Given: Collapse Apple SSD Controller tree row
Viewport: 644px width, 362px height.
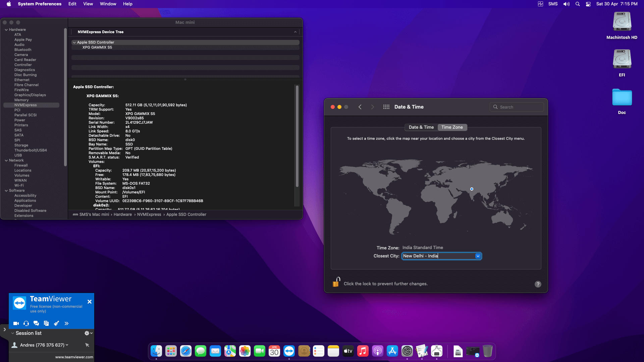Looking at the screenshot, I should click(74, 43).
